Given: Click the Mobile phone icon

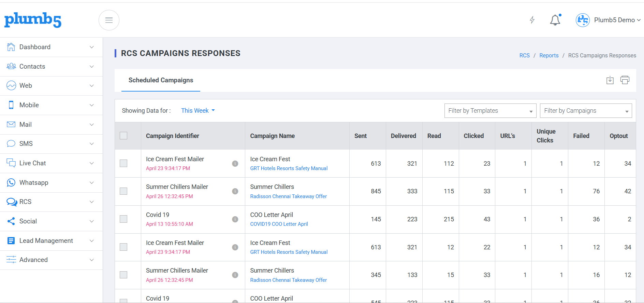Looking at the screenshot, I should click(x=11, y=105).
